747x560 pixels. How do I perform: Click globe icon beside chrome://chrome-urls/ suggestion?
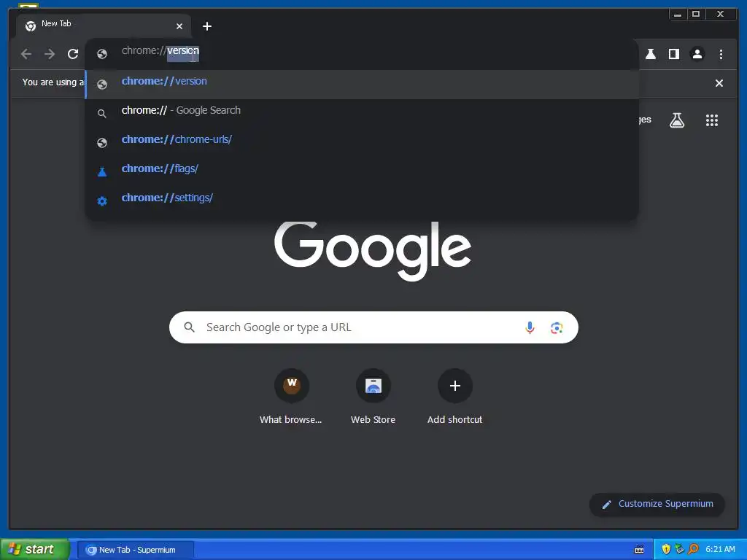102,143
